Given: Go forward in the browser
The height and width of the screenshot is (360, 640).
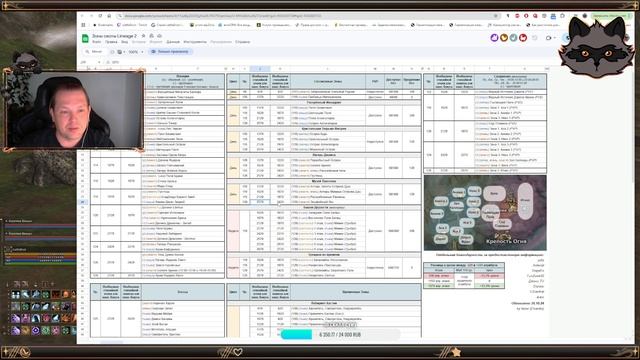Looking at the screenshot, I should [91, 16].
